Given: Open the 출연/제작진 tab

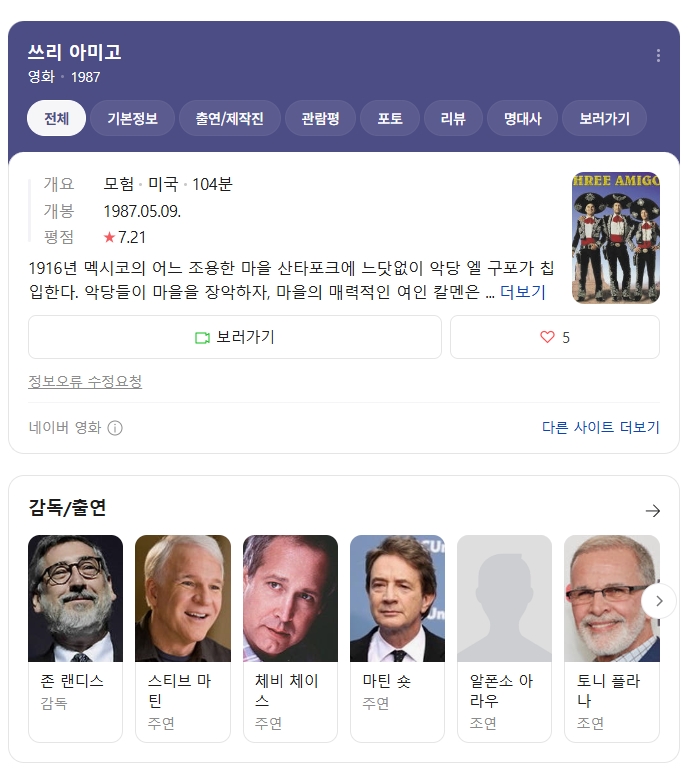Looking at the screenshot, I should pyautogui.click(x=229, y=118).
